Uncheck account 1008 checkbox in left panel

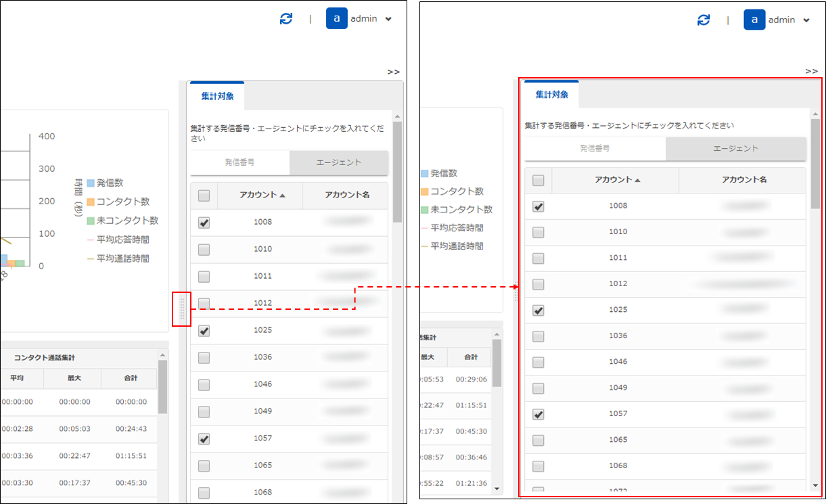tap(204, 223)
